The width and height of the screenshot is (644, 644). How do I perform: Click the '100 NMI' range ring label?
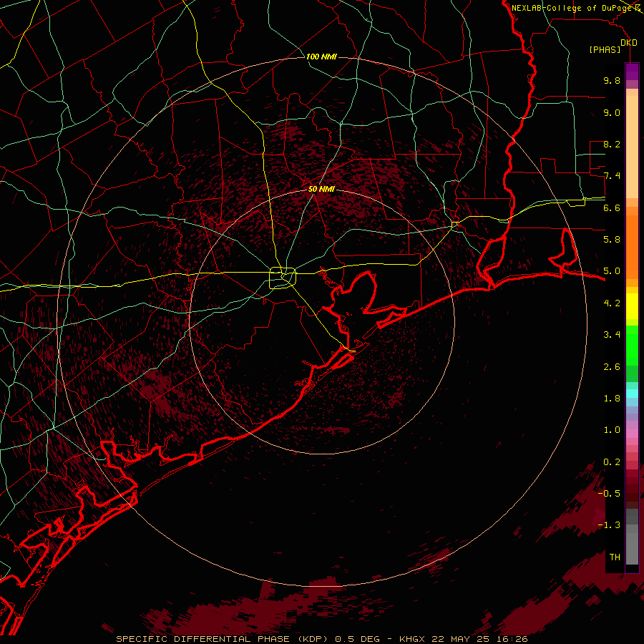point(321,57)
